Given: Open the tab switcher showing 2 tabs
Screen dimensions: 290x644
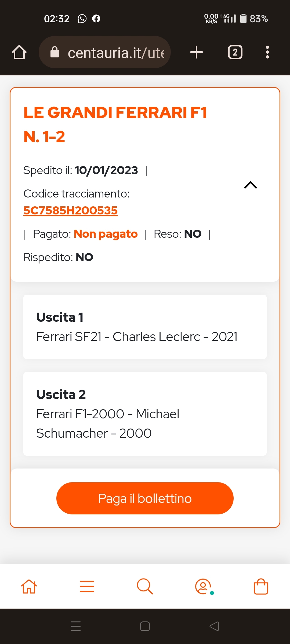Looking at the screenshot, I should [x=235, y=52].
